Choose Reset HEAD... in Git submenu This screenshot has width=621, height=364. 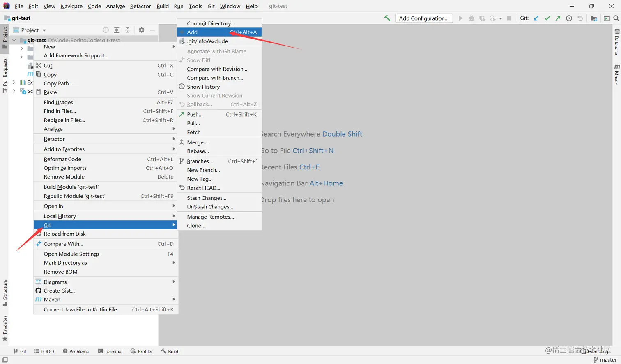tap(219, 188)
